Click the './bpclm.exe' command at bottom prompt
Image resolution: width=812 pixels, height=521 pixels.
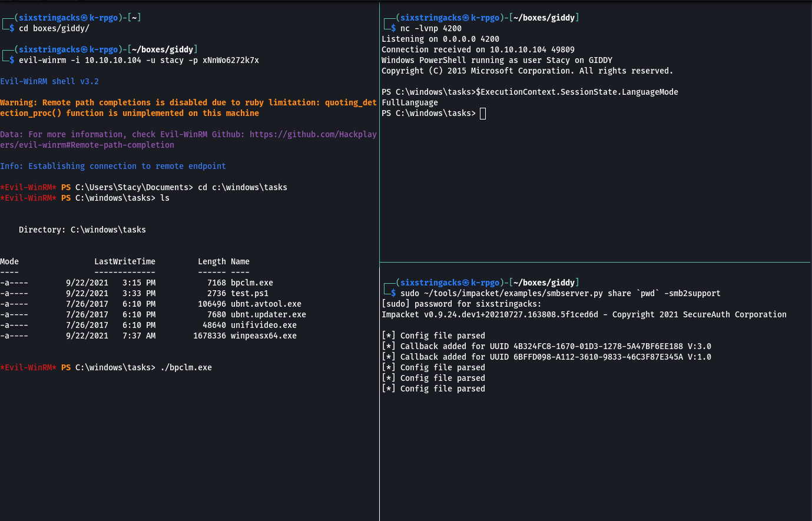pyautogui.click(x=186, y=367)
